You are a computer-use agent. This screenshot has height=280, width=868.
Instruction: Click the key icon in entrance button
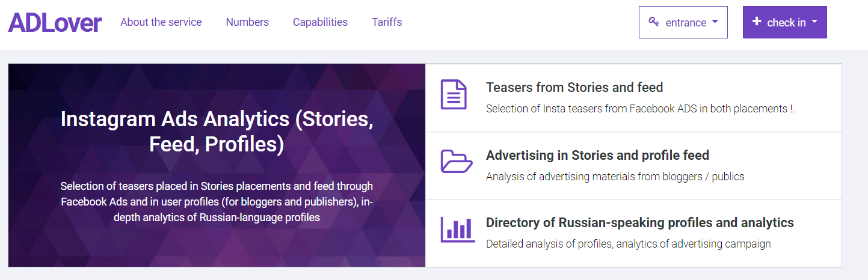tap(654, 22)
